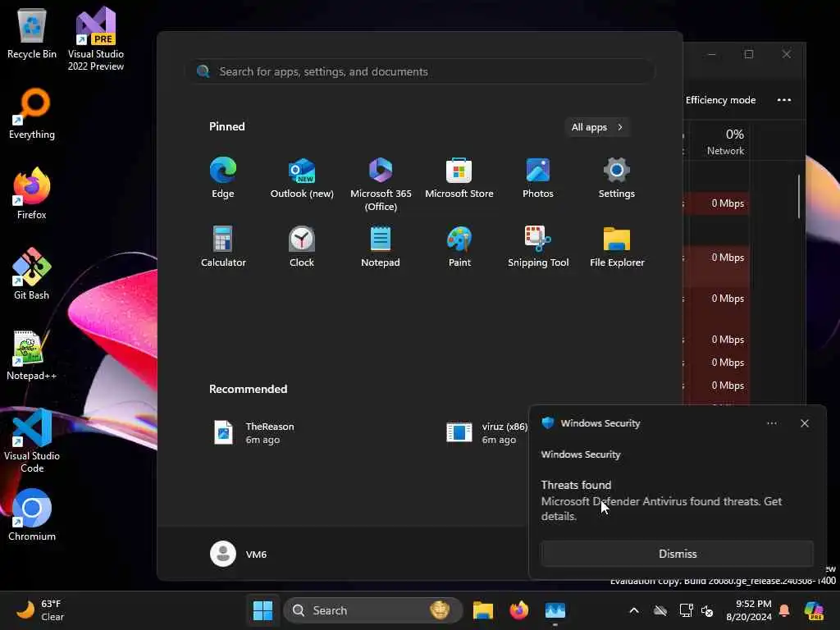Close the Windows Security toast

(x=804, y=423)
